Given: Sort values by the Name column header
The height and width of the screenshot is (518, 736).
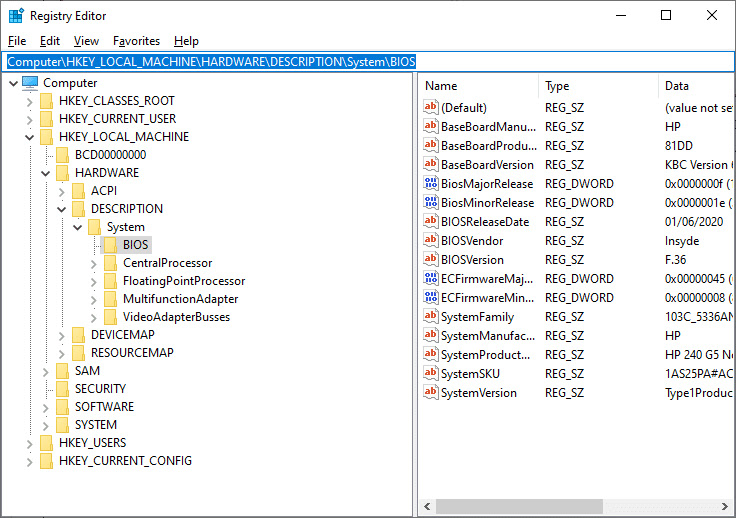Looking at the screenshot, I should click(x=478, y=86).
